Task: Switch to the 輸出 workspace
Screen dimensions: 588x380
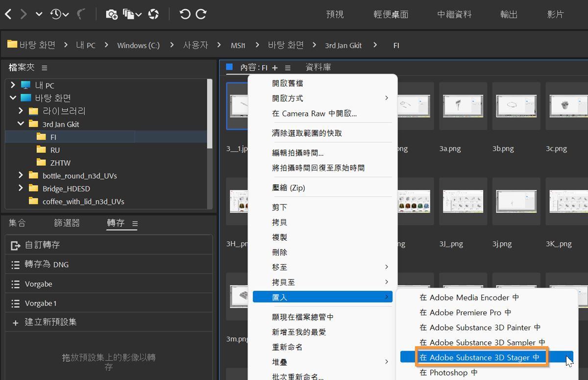Action: [509, 14]
